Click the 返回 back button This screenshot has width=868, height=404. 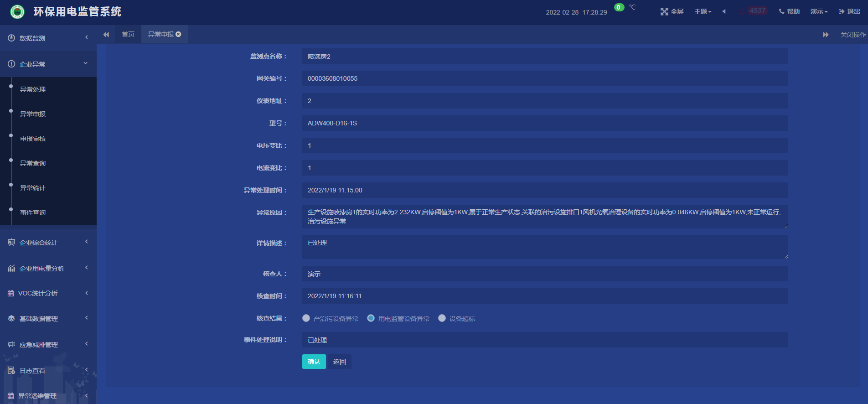click(340, 362)
